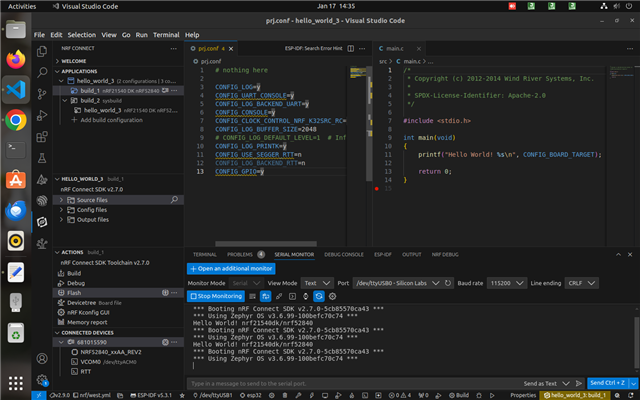The image size is (640, 400).
Task: Click the serial port message input field
Action: pyautogui.click(x=353, y=383)
